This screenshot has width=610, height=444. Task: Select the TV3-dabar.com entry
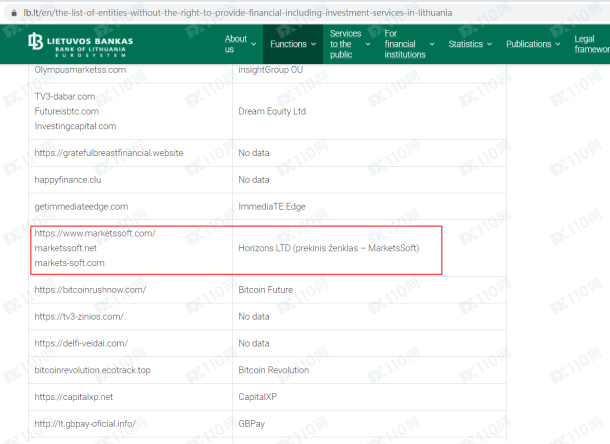click(65, 97)
